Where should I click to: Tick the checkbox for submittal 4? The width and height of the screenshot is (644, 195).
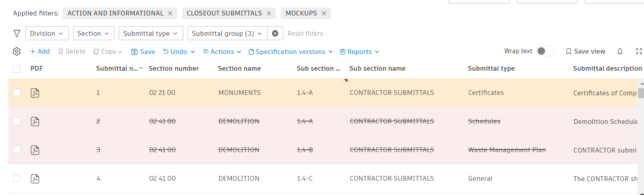[x=17, y=178]
